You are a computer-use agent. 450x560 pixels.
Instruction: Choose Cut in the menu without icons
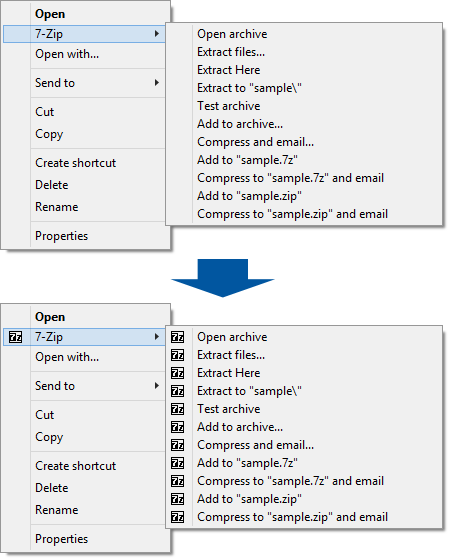(45, 112)
